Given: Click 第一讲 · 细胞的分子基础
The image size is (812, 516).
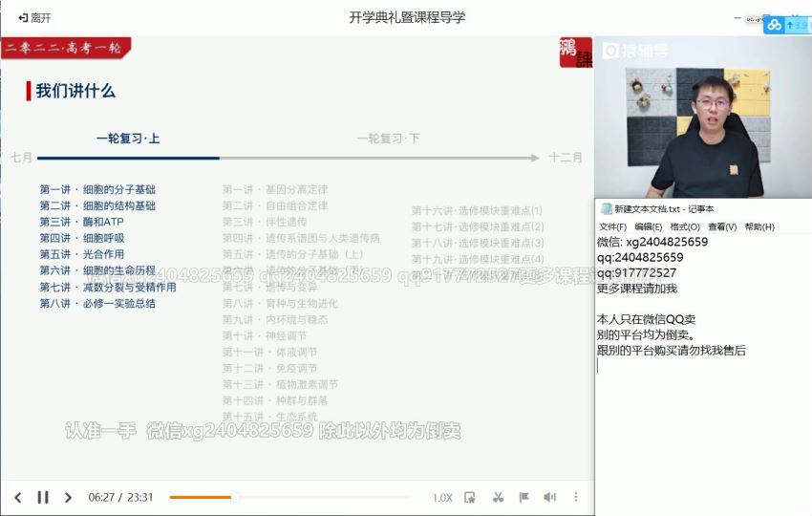Looking at the screenshot, I should [x=97, y=189].
